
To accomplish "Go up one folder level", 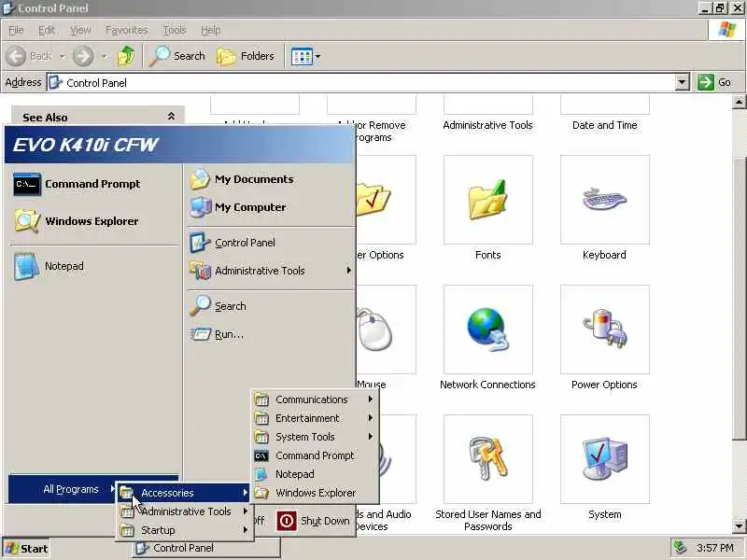I will tap(126, 56).
